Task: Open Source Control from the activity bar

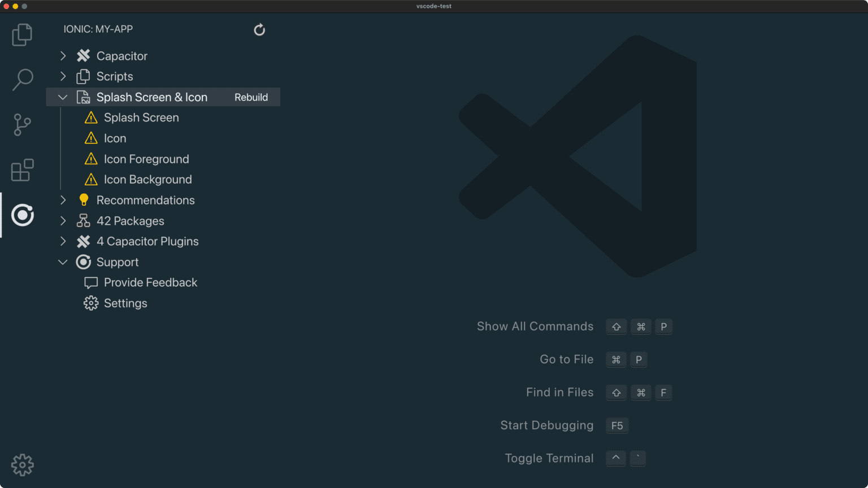Action: (22, 125)
